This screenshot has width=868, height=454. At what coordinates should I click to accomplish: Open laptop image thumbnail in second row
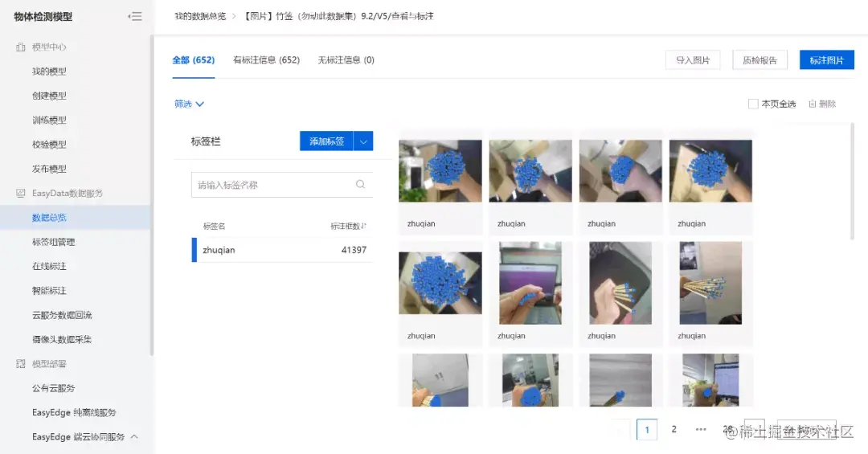click(x=530, y=283)
